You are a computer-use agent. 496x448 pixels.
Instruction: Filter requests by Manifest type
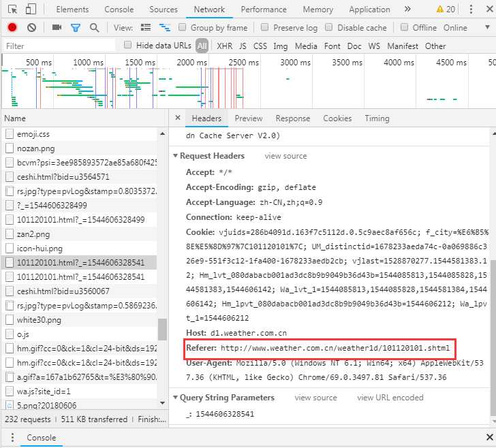[x=403, y=46]
